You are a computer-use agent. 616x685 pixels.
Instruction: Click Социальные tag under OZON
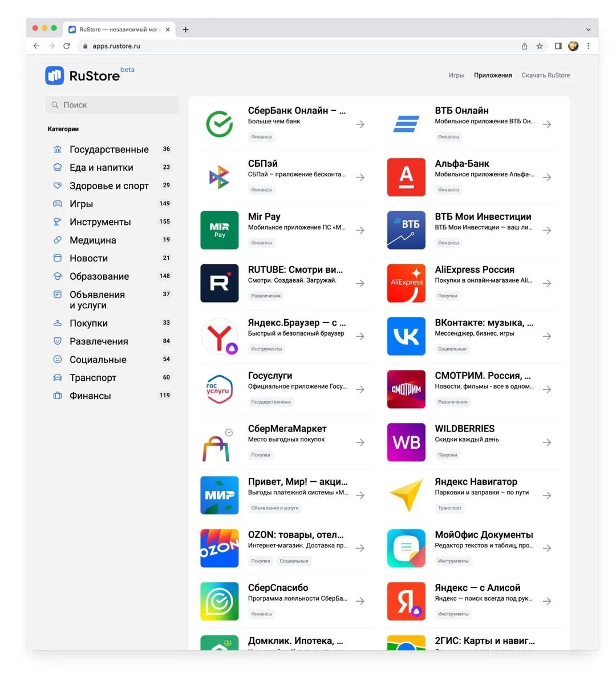coord(294,561)
